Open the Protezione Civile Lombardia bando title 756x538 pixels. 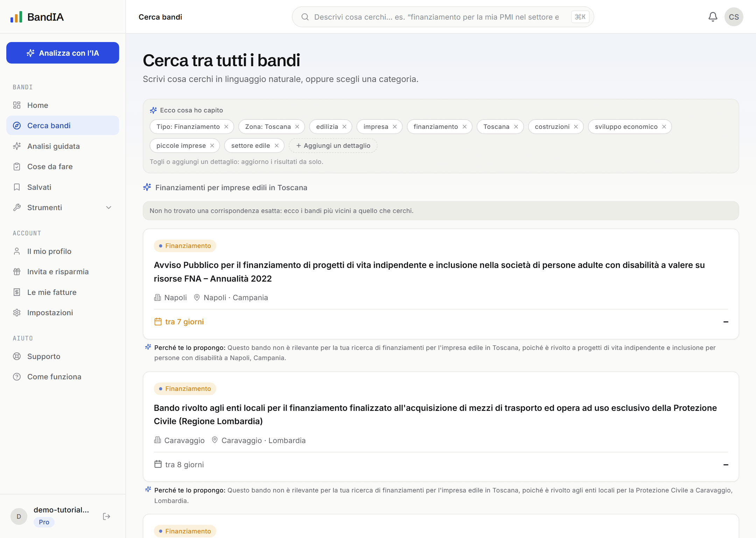(435, 414)
